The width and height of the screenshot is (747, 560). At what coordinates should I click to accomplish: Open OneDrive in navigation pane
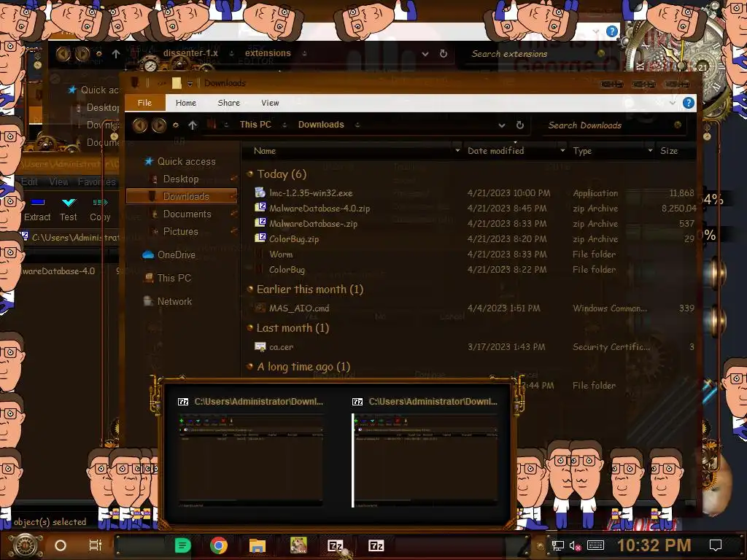[x=177, y=254]
